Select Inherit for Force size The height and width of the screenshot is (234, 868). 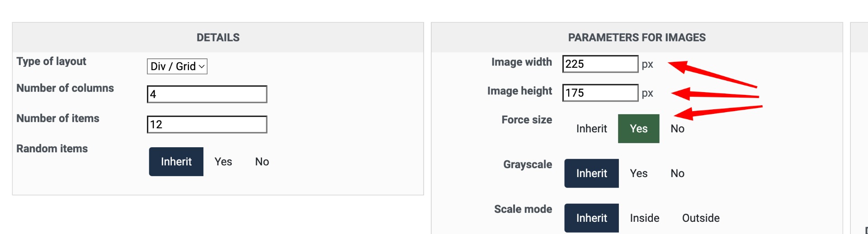click(591, 129)
